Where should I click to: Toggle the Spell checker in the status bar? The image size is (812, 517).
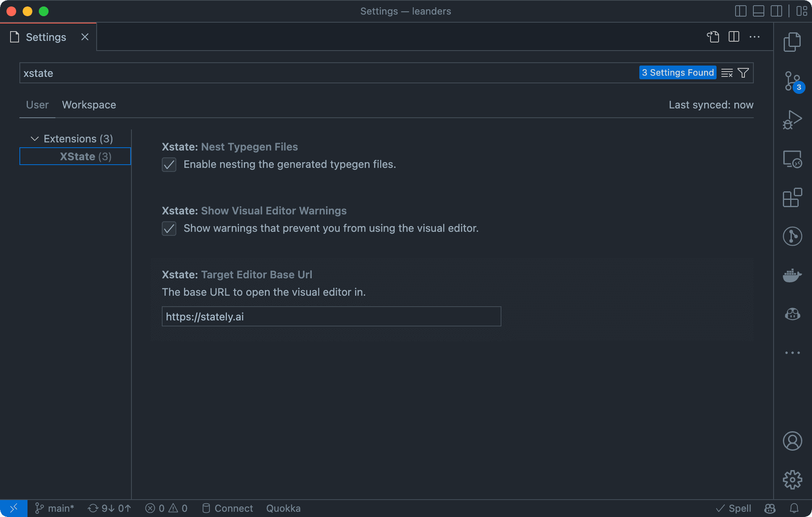734,508
